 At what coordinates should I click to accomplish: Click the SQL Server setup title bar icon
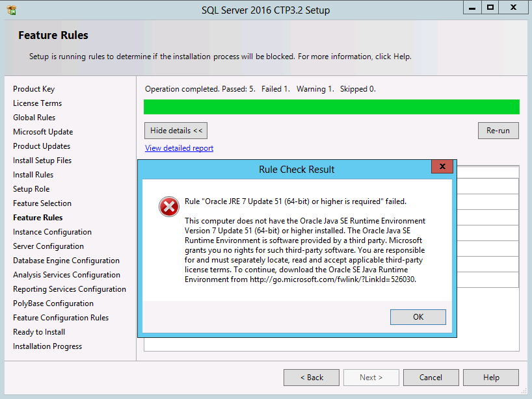point(11,10)
